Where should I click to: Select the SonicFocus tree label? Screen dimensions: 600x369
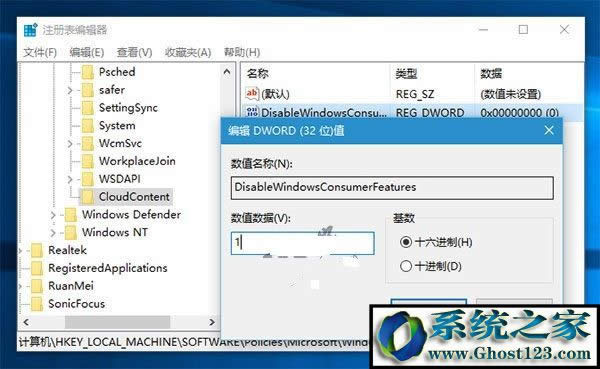77,304
